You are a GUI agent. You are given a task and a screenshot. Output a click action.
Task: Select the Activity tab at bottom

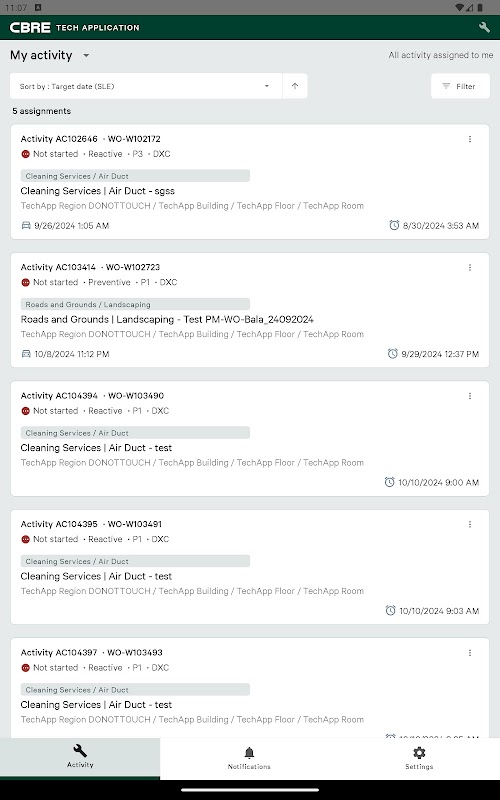point(80,758)
